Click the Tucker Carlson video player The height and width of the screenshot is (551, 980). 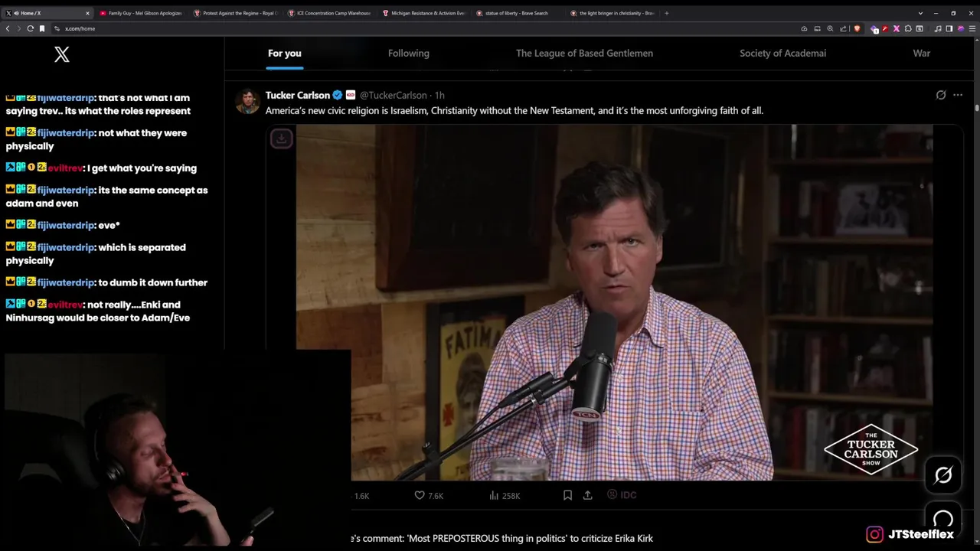pyautogui.click(x=614, y=303)
